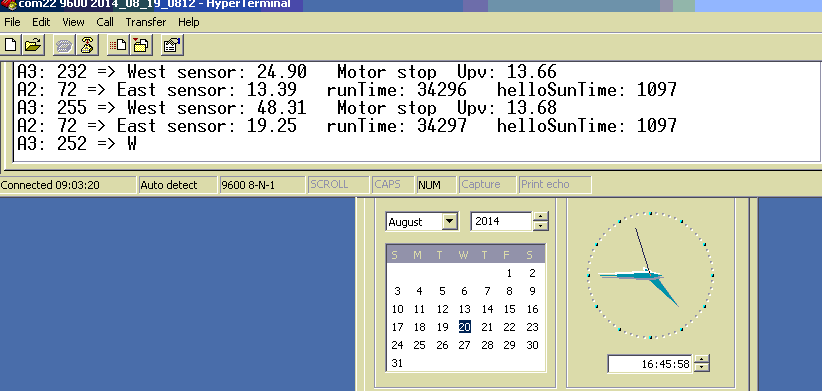Click the SCROLL status indicator
This screenshot has width=822, height=391.
pos(339,185)
